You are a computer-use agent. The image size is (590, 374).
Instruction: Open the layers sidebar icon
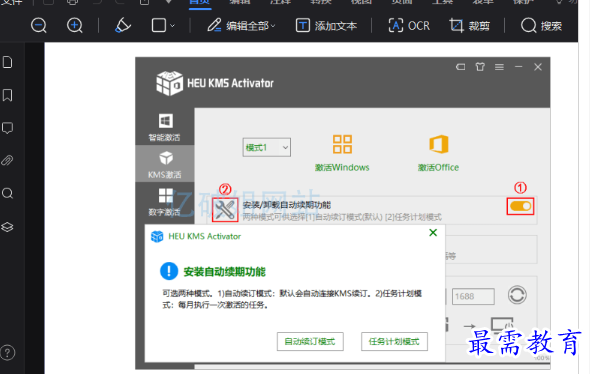8,227
